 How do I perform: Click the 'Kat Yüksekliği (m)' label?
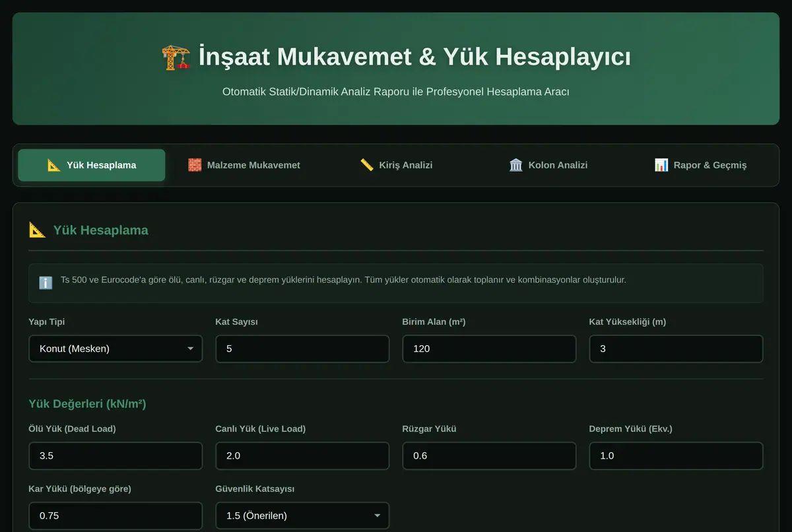click(x=628, y=322)
